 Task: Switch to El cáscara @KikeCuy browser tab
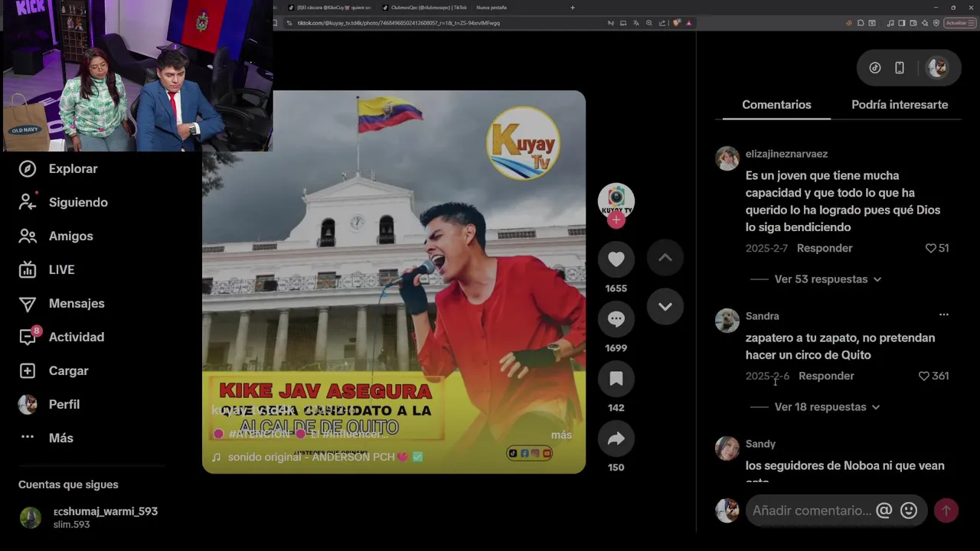pos(329,8)
